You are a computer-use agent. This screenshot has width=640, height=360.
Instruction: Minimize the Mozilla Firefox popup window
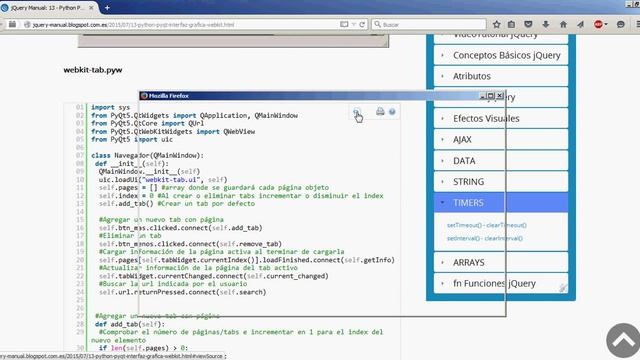[x=482, y=96]
